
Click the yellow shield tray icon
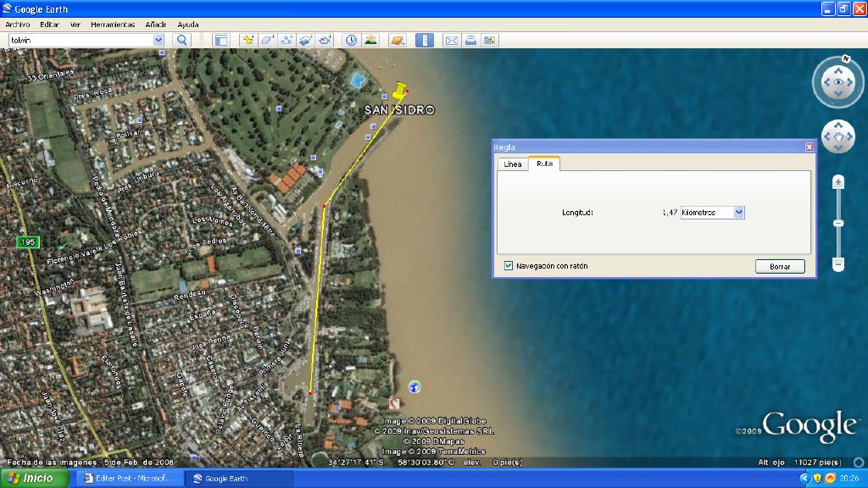817,478
